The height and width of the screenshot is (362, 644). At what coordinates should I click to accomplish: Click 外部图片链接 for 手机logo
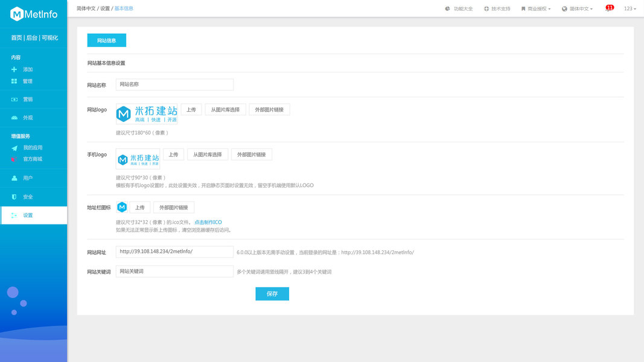click(251, 154)
